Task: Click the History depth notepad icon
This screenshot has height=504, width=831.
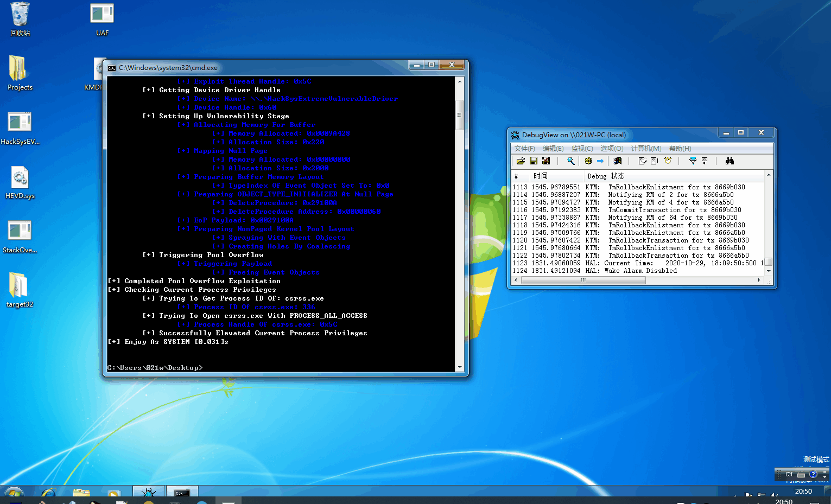Action: pos(642,161)
